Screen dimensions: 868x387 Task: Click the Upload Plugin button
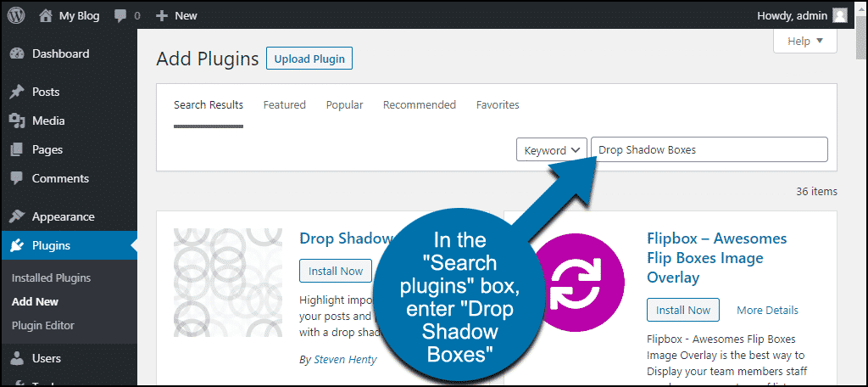click(x=309, y=59)
